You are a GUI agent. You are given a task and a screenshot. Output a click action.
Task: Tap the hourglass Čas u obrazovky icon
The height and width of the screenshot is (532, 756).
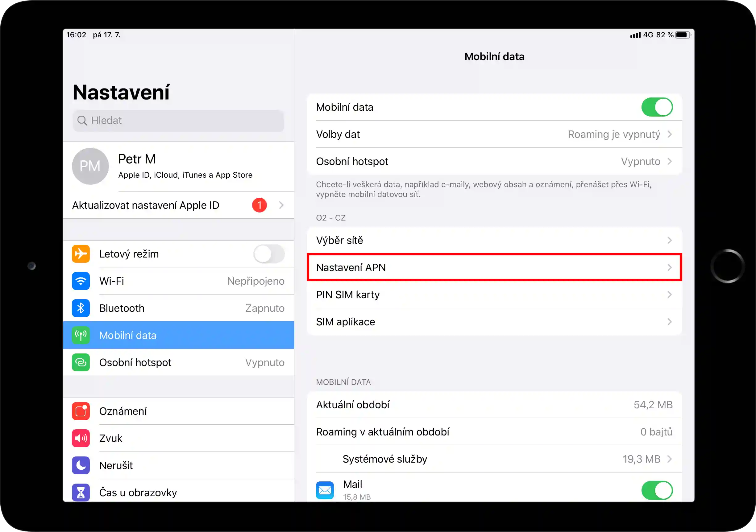pos(81,492)
